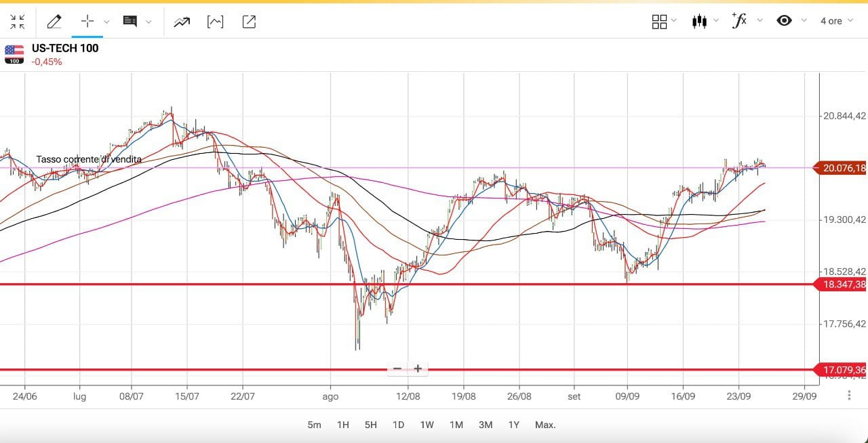Open the trend line indicator tool
Screen dimensions: 868x443
point(182,22)
